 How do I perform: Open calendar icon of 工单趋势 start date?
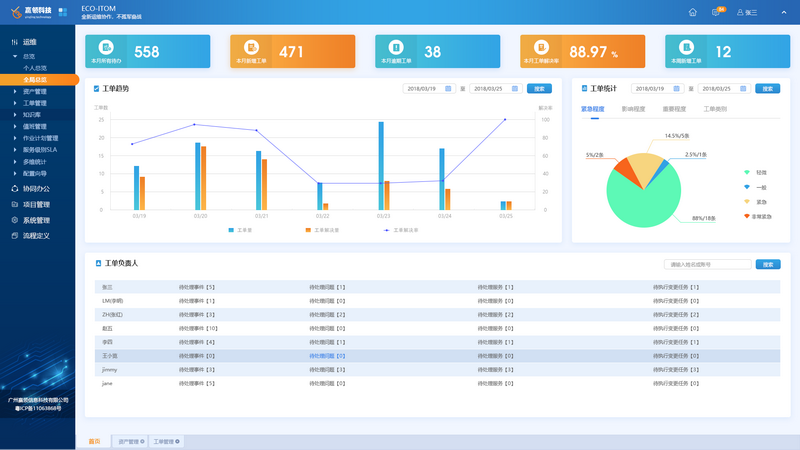pos(448,89)
